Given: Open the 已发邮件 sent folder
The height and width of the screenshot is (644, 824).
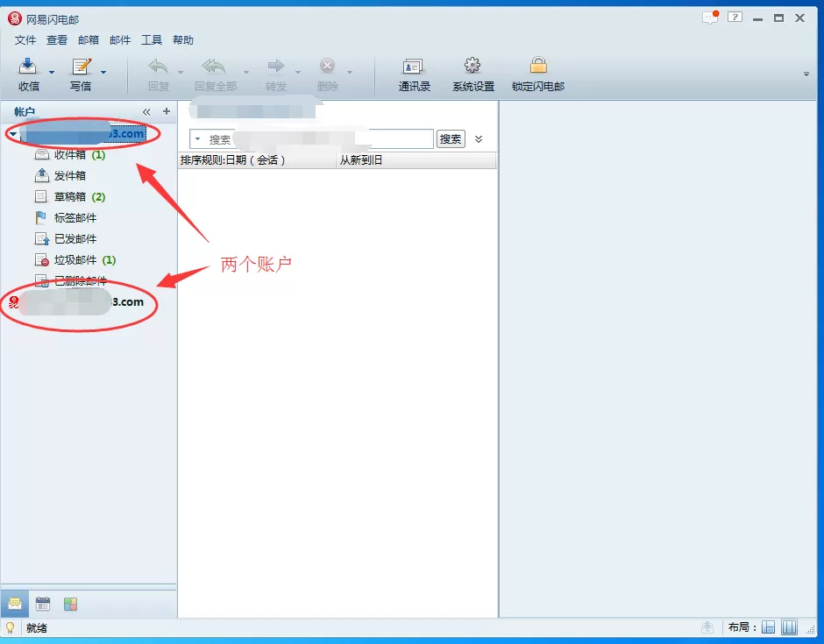Looking at the screenshot, I should (65, 238).
